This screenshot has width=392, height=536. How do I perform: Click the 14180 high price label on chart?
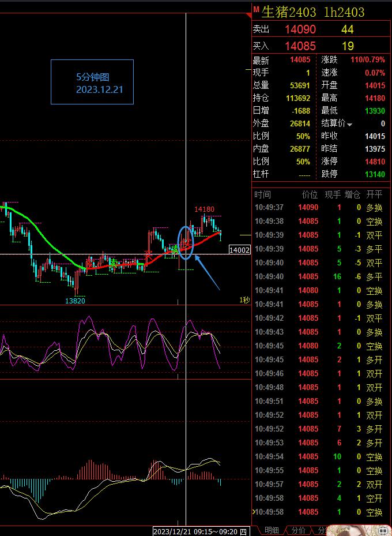tap(204, 209)
